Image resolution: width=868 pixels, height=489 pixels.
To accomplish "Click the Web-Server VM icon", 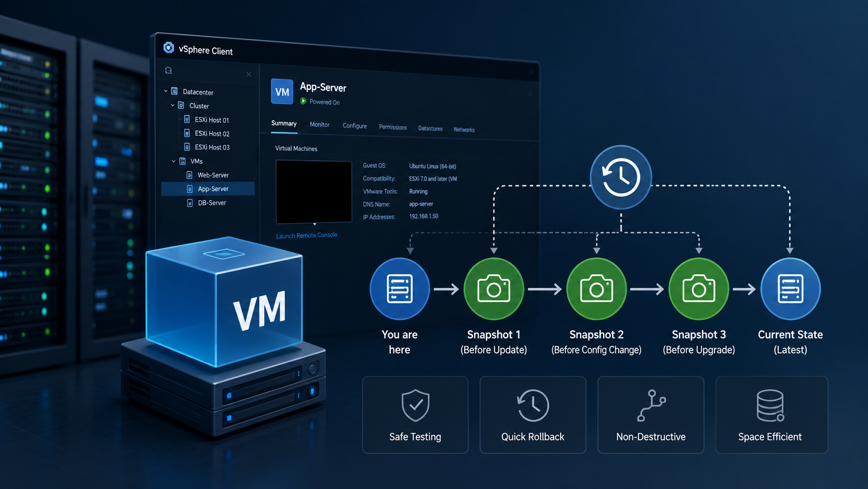I will coord(189,175).
